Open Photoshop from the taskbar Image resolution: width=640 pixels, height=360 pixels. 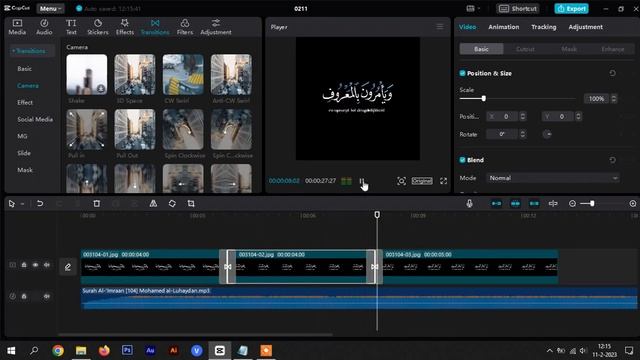tap(127, 350)
